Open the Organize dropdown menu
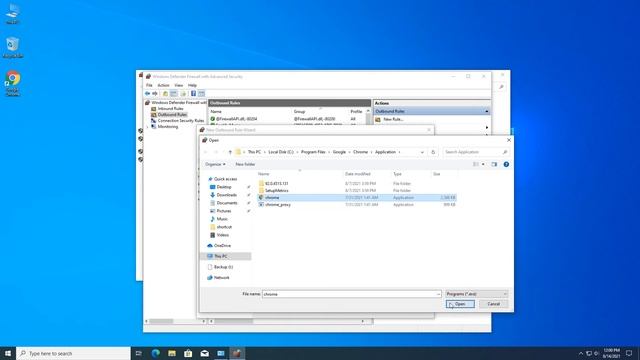 (215, 164)
